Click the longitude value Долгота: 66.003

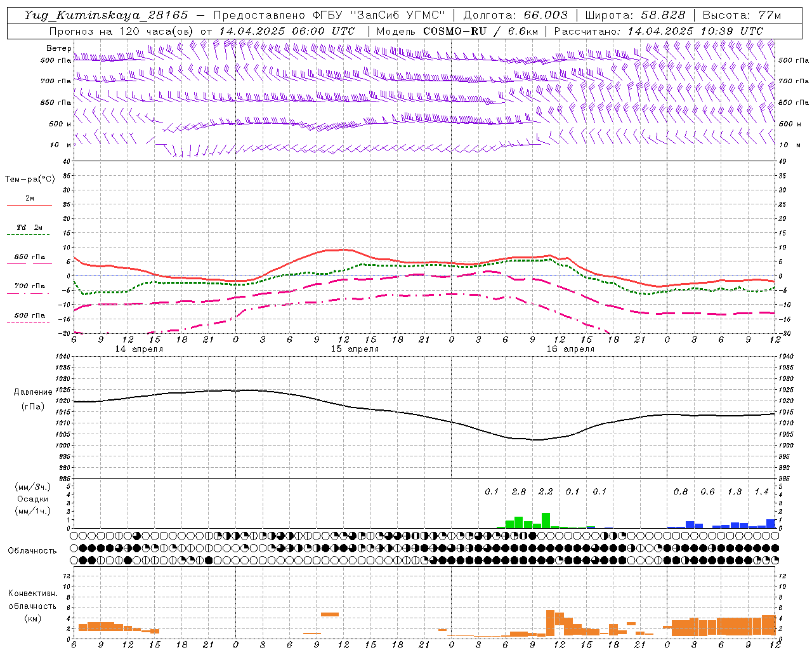pos(516,15)
